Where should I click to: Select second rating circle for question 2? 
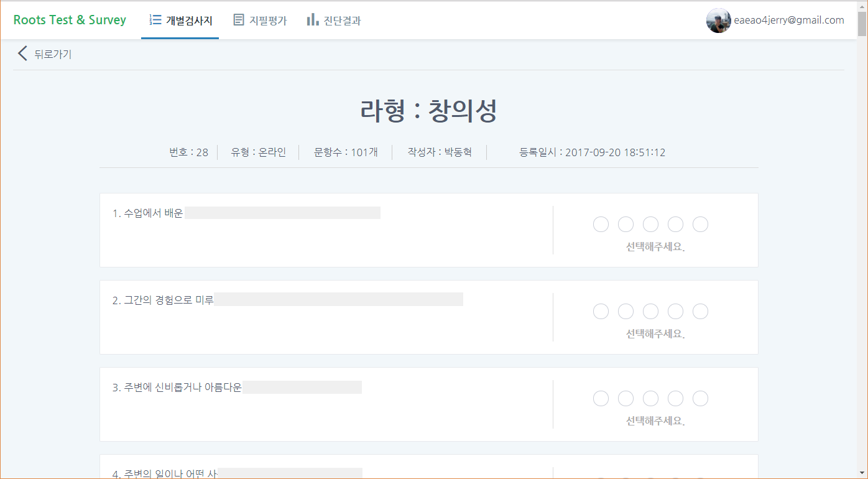point(626,312)
